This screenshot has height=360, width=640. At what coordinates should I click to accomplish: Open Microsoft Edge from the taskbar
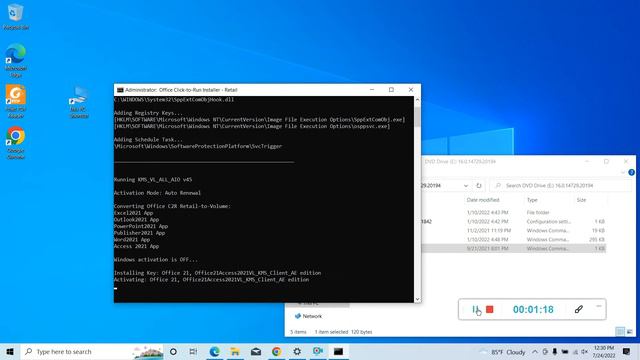(214, 351)
